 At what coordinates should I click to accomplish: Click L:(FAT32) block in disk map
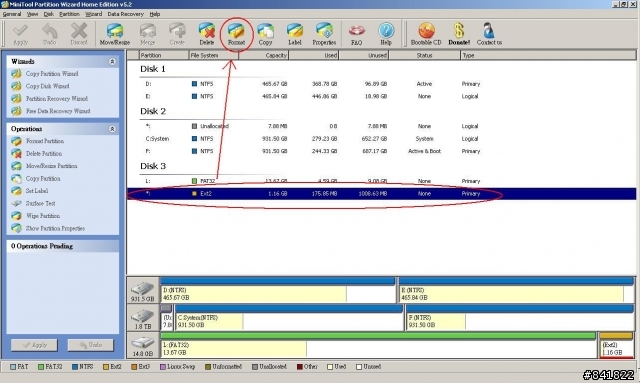[378, 345]
